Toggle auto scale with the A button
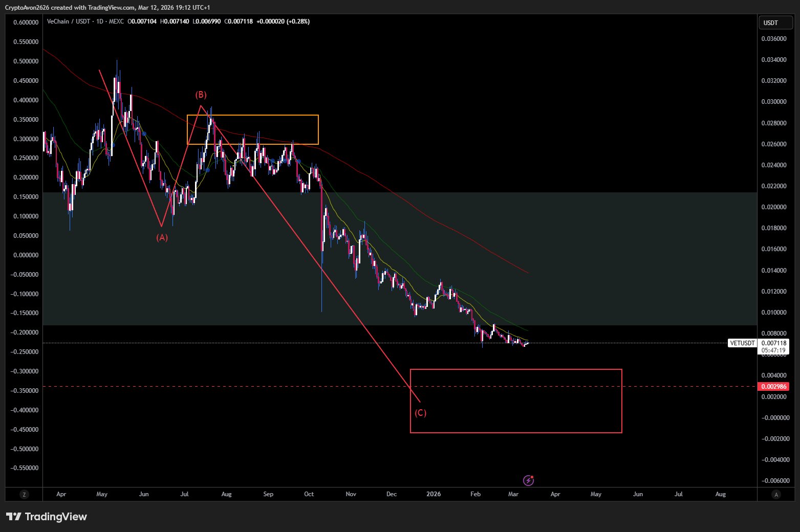800x532 pixels. click(x=776, y=495)
